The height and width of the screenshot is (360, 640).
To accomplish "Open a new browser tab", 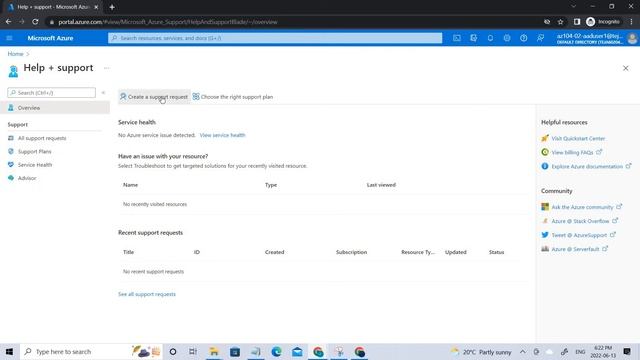I will pyautogui.click(x=112, y=7).
